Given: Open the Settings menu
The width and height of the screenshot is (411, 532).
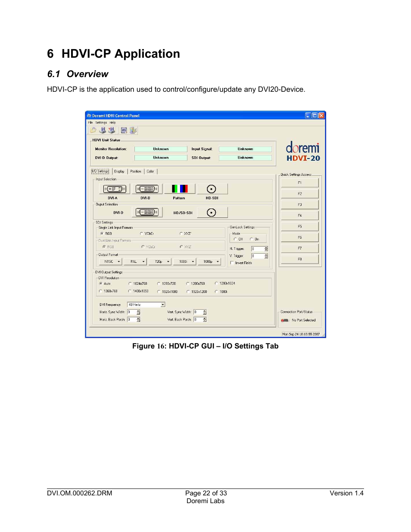Looking at the screenshot, I should 101,123.
